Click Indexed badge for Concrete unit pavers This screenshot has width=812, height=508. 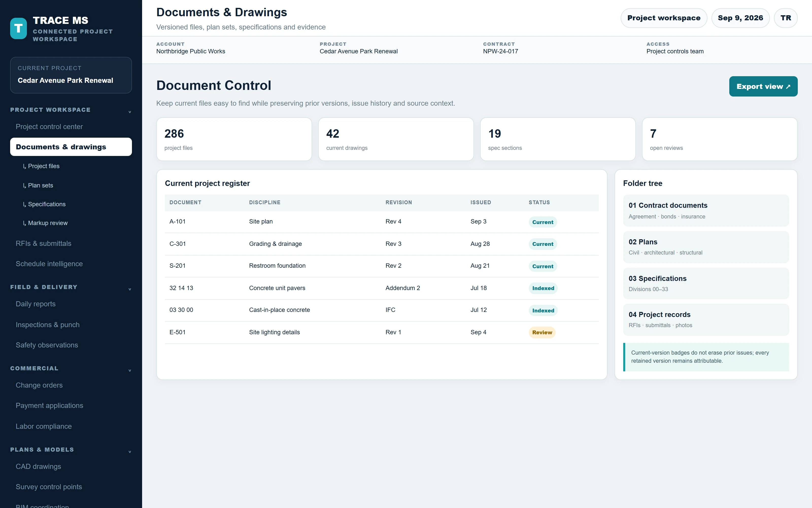point(543,288)
